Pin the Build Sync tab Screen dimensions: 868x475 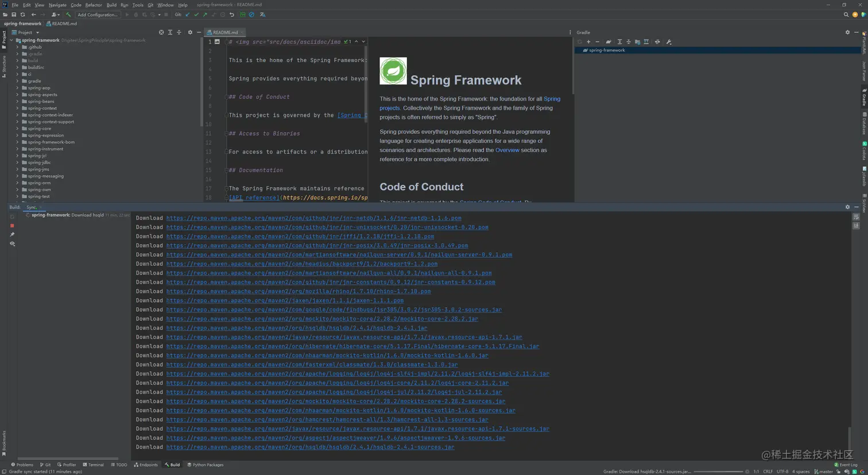tap(12, 234)
